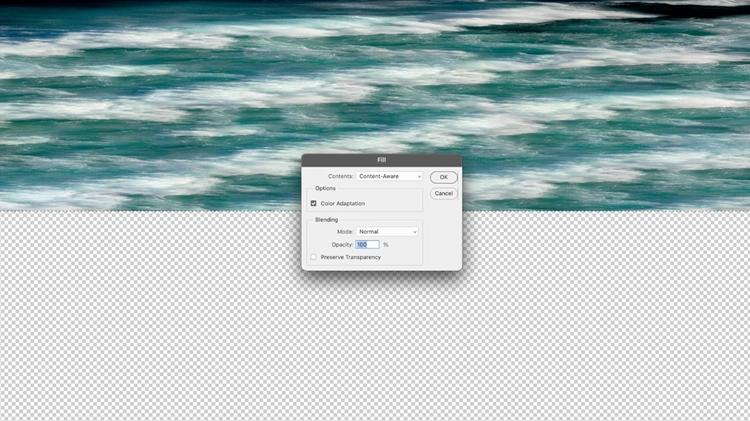Click the Mode label in Blending section
Screen dimensions: 750x421
coord(345,232)
